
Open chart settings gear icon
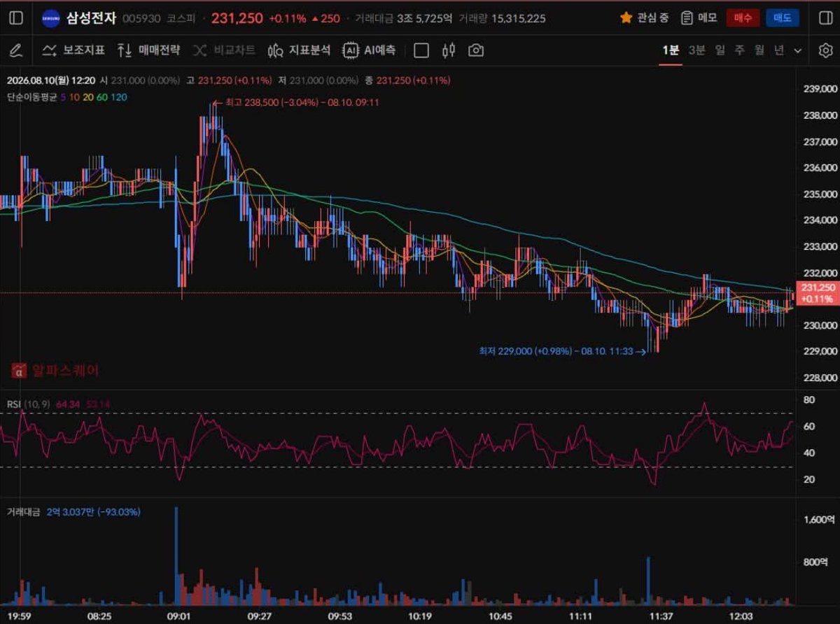(x=825, y=50)
